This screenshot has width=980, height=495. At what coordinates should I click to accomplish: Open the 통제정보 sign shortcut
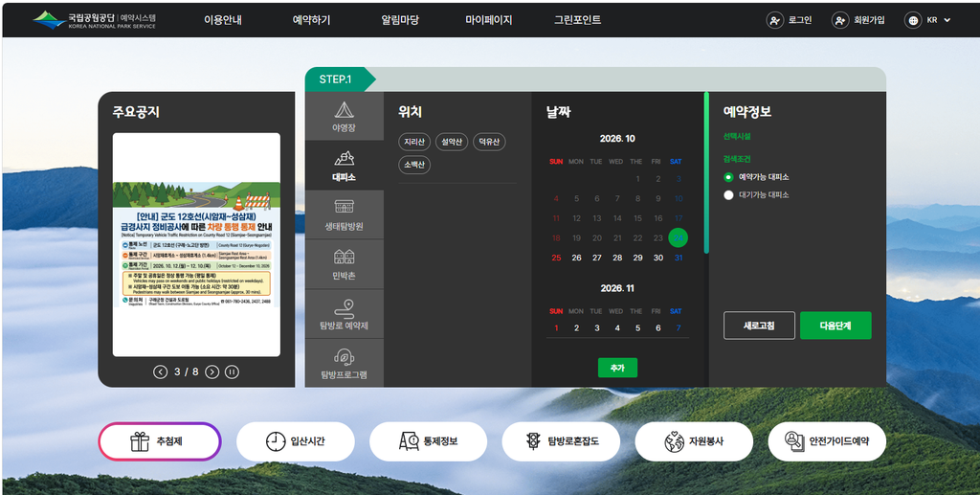428,441
